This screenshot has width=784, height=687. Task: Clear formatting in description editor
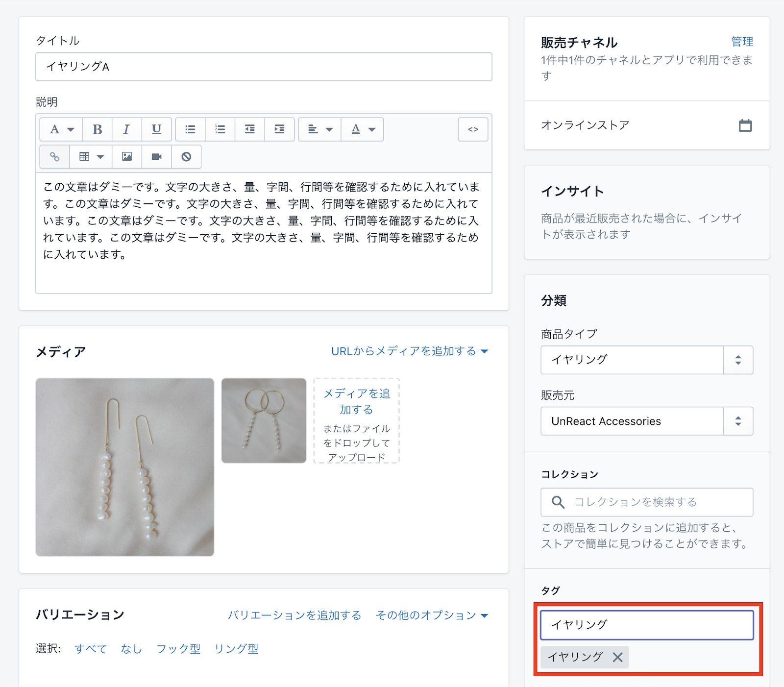[x=186, y=157]
